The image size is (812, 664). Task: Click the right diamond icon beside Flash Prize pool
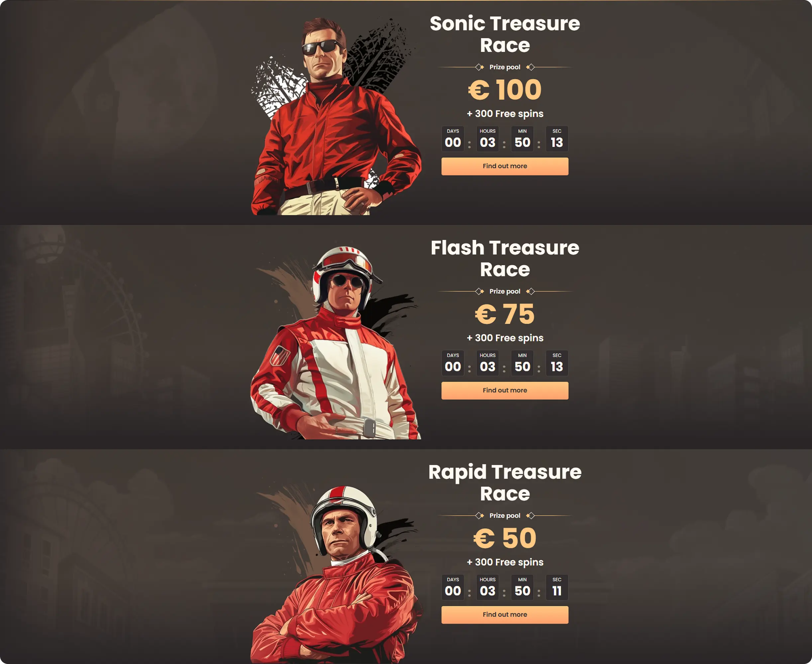[x=530, y=291]
